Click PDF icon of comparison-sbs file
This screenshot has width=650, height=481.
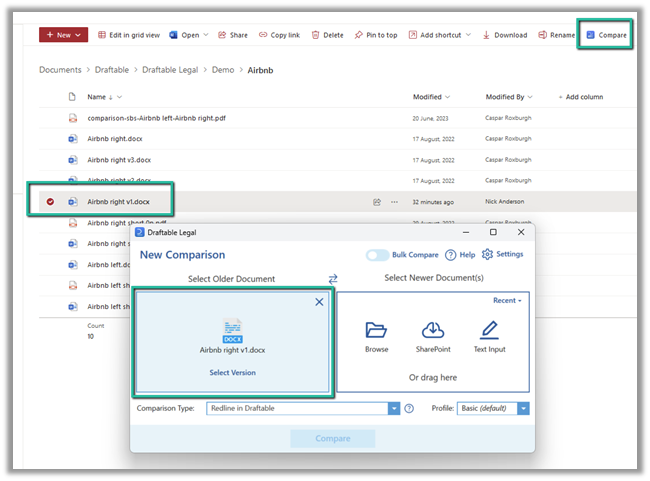point(73,118)
